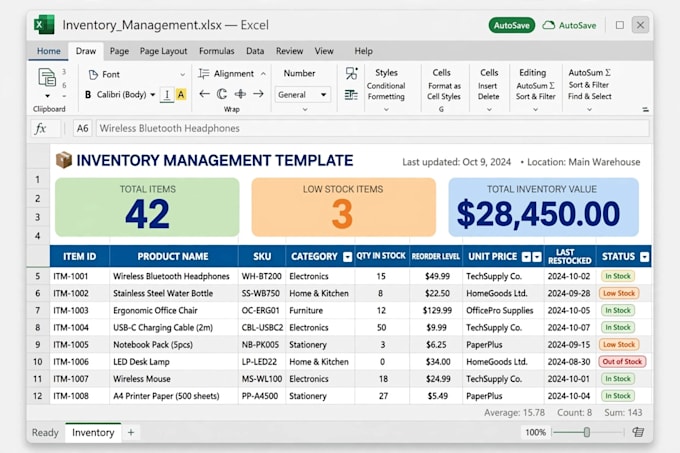Click the package box icon beside the title

[64, 160]
